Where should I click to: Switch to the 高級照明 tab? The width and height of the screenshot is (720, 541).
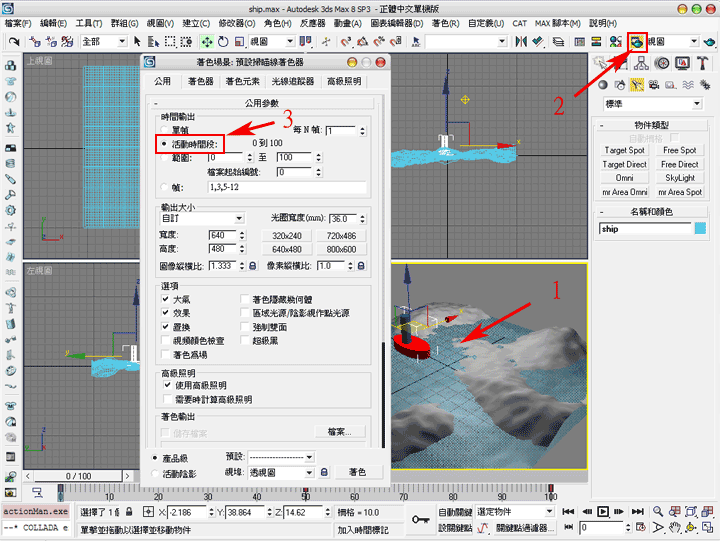[x=344, y=81]
